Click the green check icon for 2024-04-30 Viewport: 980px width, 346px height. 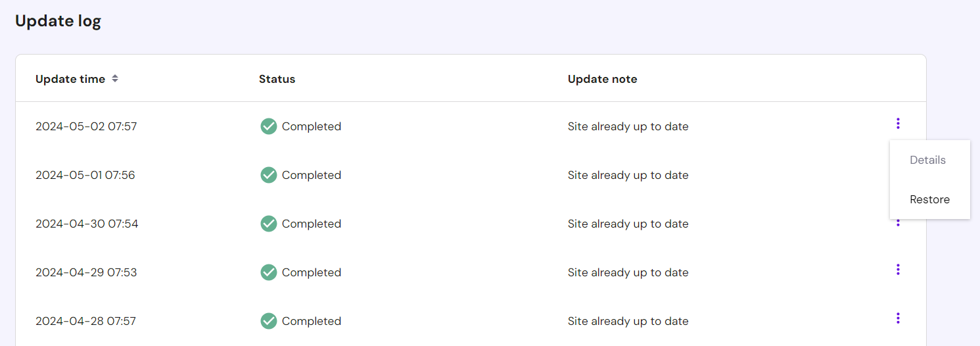pos(268,224)
